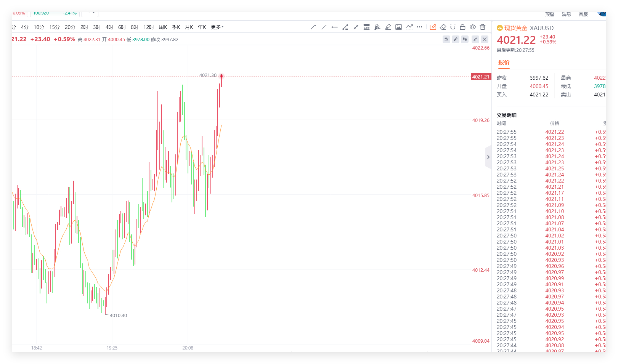Viewport: 618px width, 364px height.
Task: Switch to the 周K timeframe
Action: tap(163, 27)
